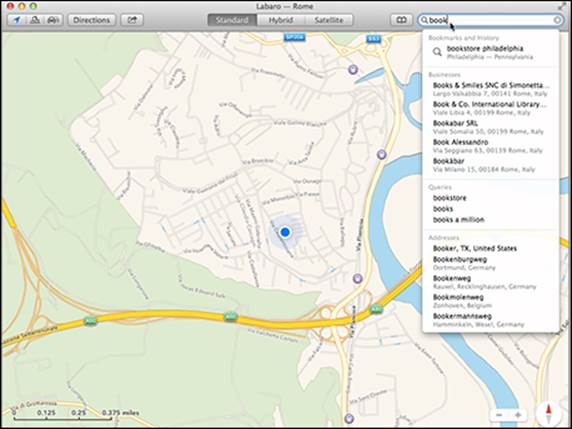Screen dimensions: 572x429
Task: Toggle the 3D map view icon
Action: click(35, 20)
